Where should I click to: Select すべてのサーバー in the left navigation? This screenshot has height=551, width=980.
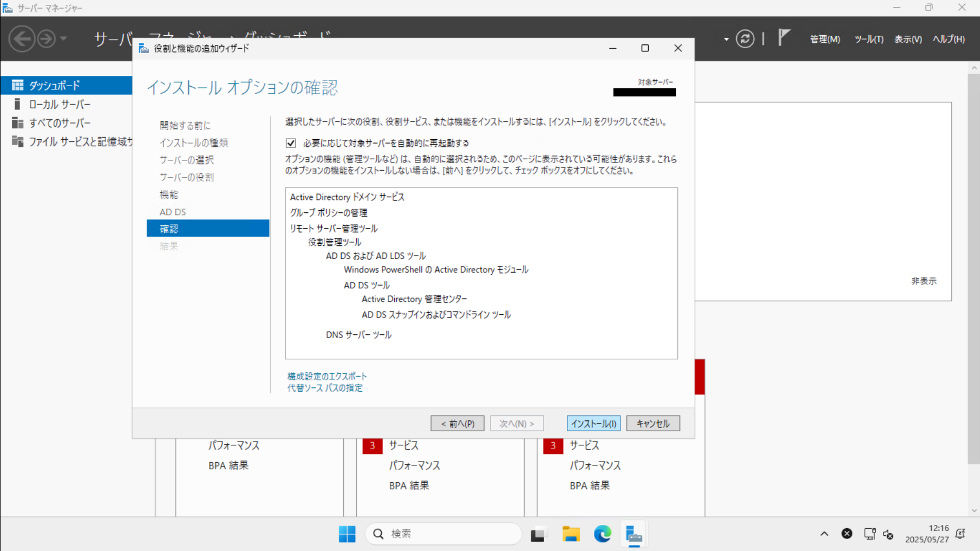click(x=60, y=123)
